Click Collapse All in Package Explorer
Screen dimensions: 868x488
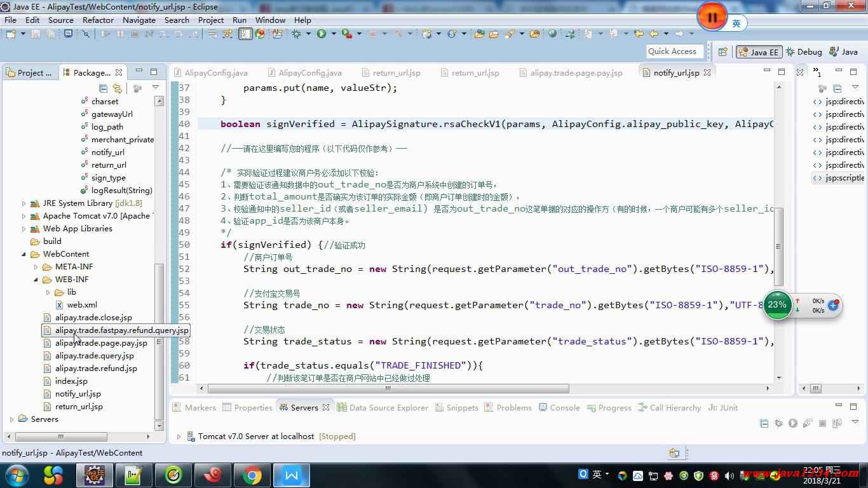(x=103, y=88)
